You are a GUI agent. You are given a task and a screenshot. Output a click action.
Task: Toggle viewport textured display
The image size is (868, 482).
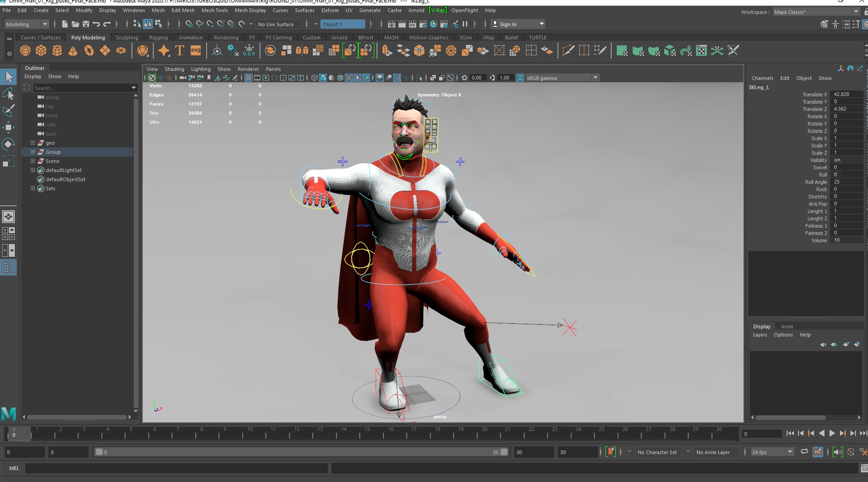coord(349,78)
